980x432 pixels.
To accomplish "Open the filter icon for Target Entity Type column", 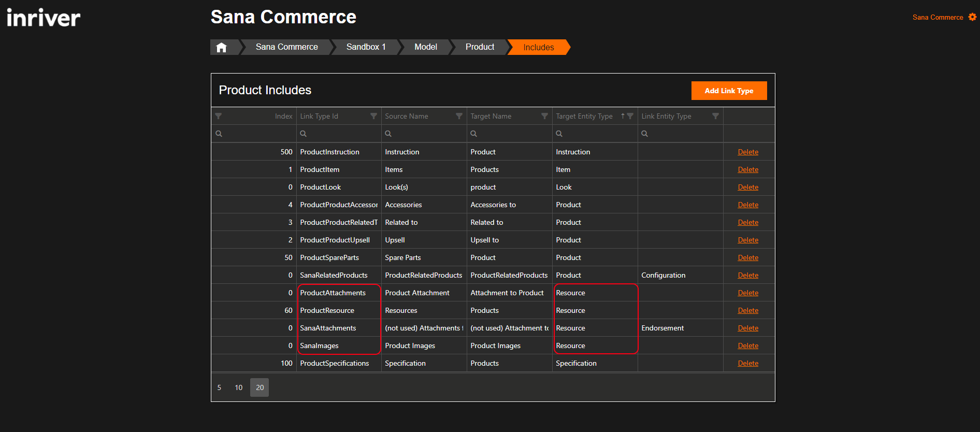I will [630, 116].
